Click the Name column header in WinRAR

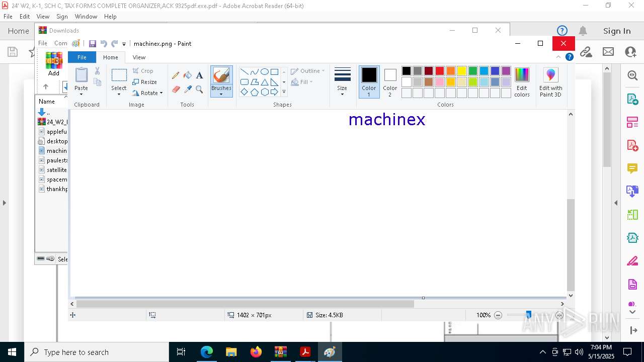click(51, 102)
